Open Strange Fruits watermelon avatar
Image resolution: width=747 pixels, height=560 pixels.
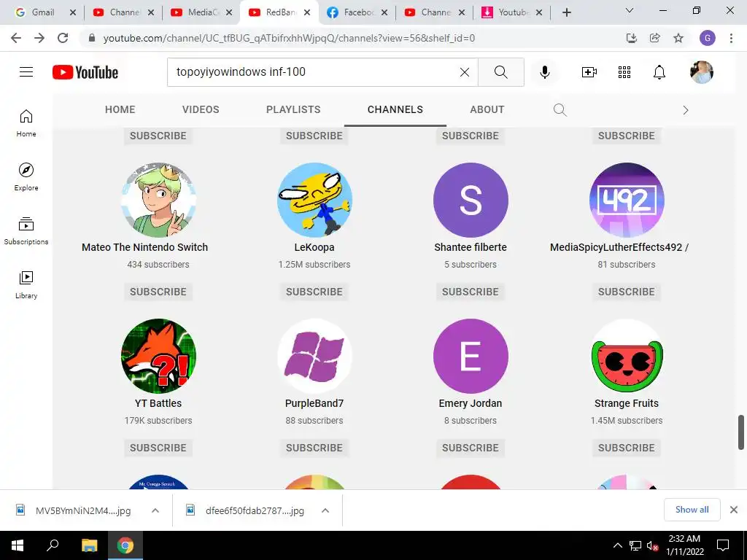pos(627,356)
